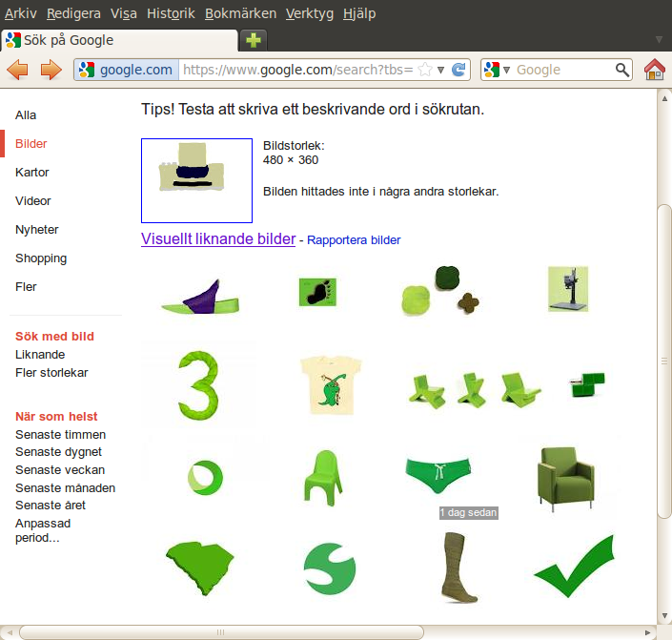
Task: Open the green S circle logo image
Action: click(329, 568)
